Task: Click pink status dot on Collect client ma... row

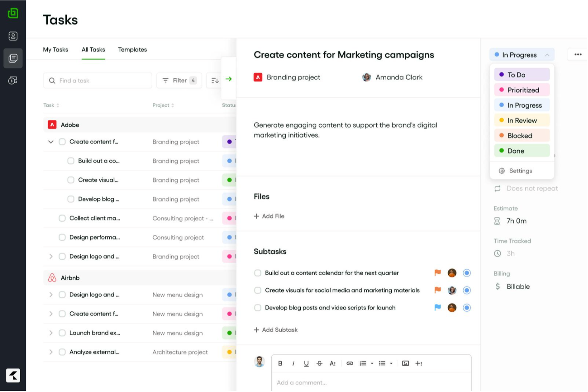Action: point(229,218)
